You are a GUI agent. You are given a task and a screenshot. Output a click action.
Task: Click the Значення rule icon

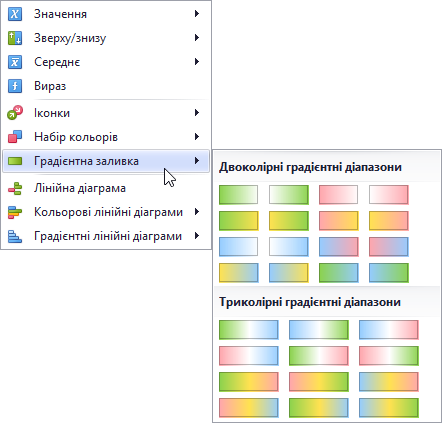pyautogui.click(x=15, y=14)
